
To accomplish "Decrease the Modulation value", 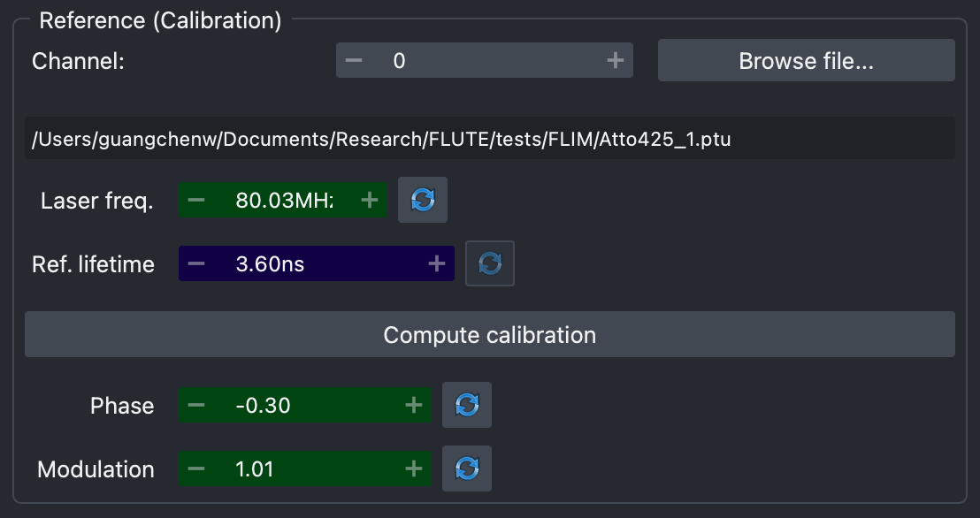I will tap(196, 468).
